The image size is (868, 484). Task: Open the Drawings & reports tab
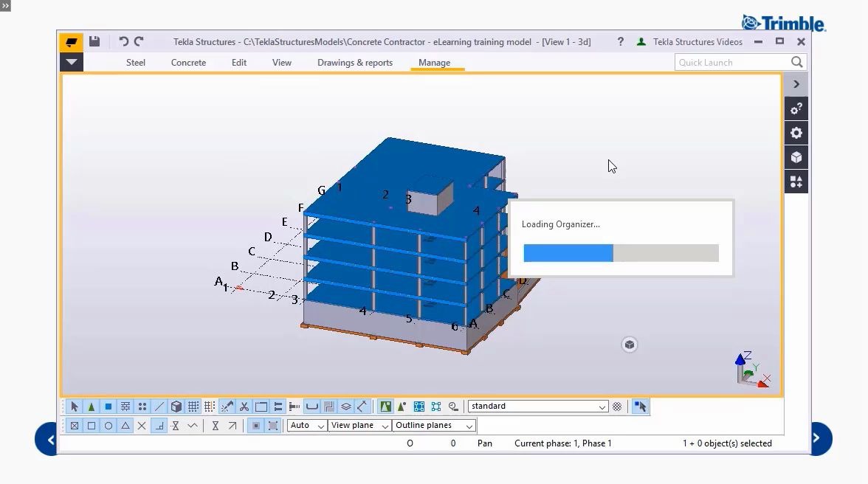pyautogui.click(x=355, y=63)
